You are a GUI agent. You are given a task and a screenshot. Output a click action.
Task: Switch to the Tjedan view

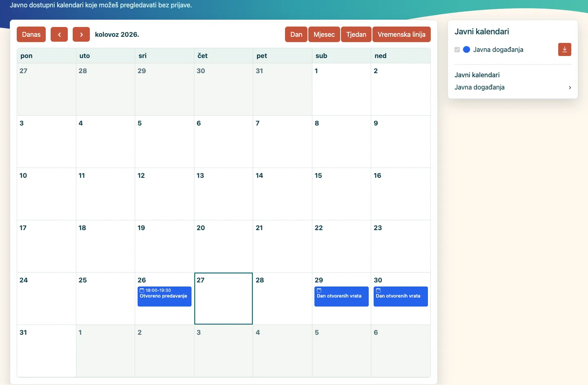pyautogui.click(x=356, y=34)
